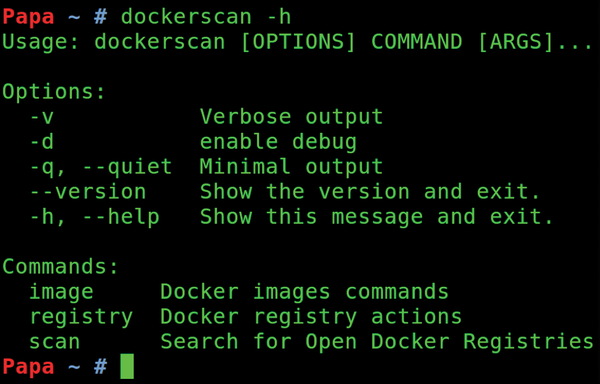Click the 'Usage:' label
The image size is (600, 384).
(41, 42)
